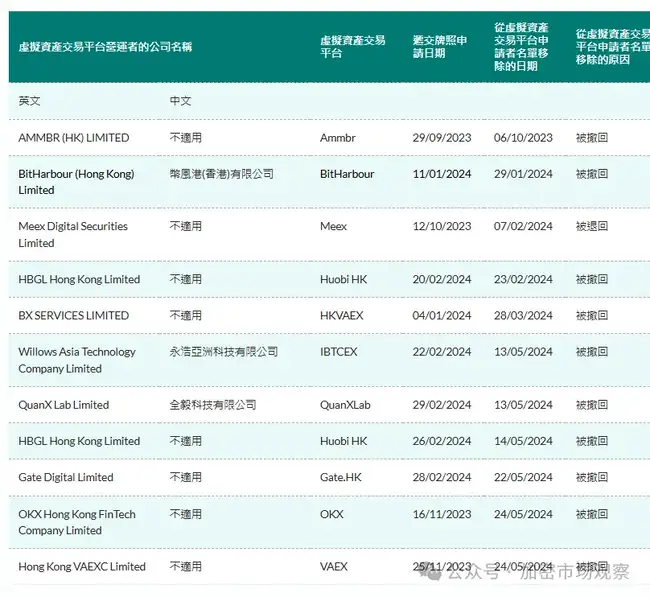Click 'QuanX Lab Limited' company name
The image size is (650, 597).
(64, 405)
